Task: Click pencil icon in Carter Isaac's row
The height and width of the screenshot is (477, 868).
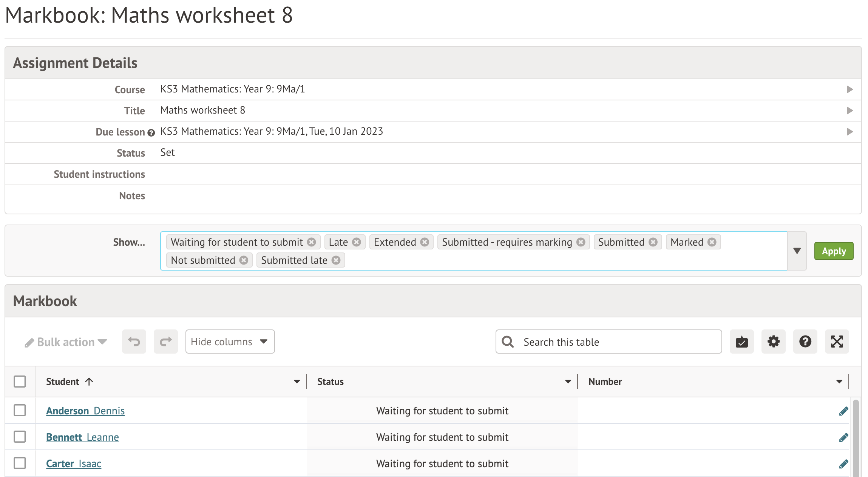Action: tap(843, 464)
